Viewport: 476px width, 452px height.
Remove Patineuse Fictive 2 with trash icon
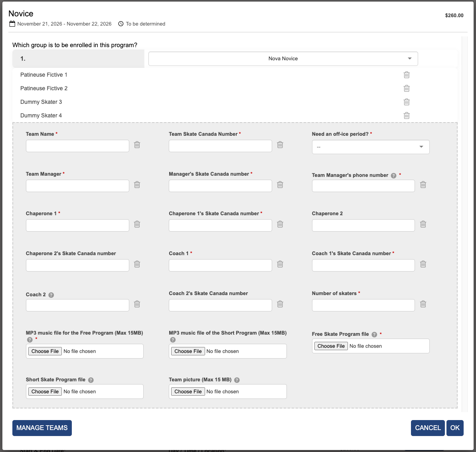(x=407, y=88)
